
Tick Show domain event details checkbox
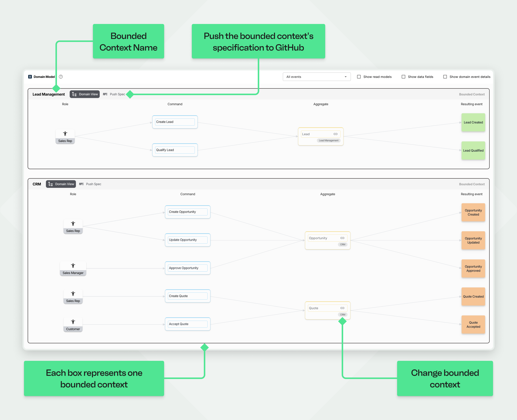[x=445, y=77]
